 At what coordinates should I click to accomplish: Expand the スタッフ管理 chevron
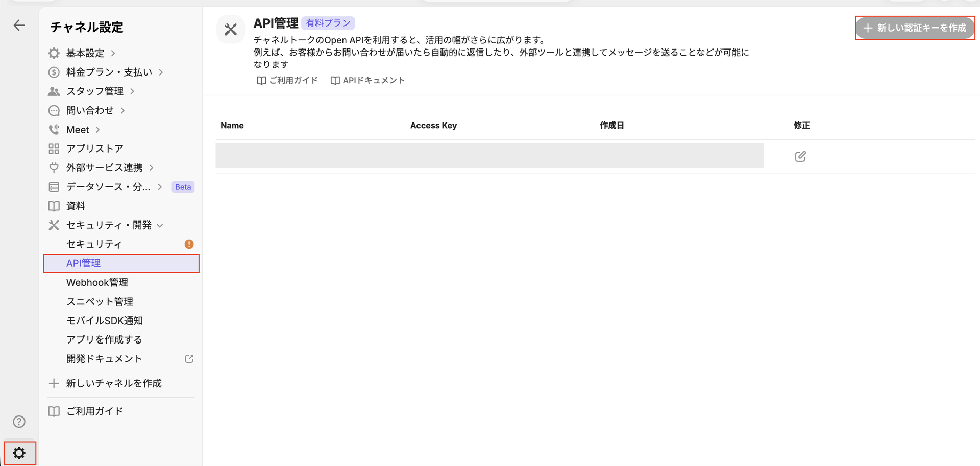[x=132, y=91]
